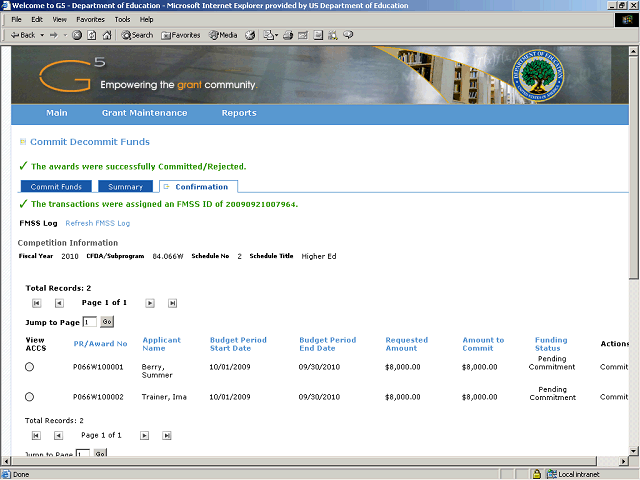640x480 pixels.
Task: Click the Print toolbar icon
Action: 288,35
